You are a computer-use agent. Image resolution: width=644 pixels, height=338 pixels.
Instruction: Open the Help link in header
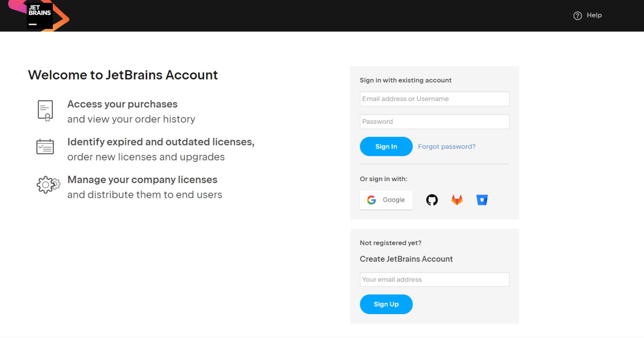[x=594, y=15]
